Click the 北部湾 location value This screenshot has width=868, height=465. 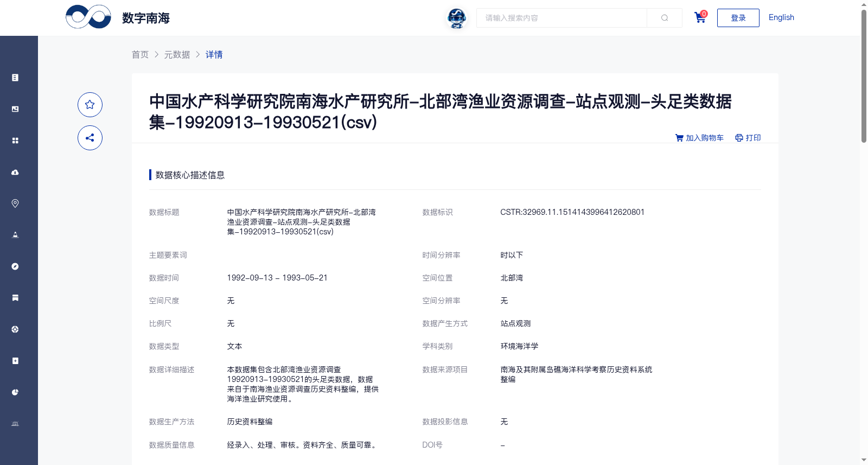click(512, 278)
